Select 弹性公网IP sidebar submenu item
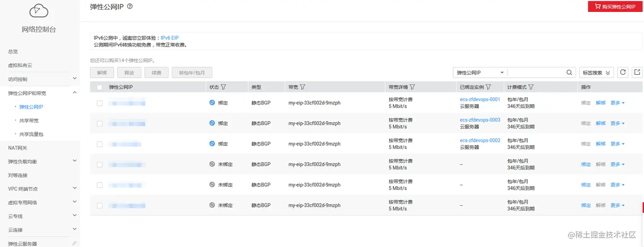 [x=31, y=107]
